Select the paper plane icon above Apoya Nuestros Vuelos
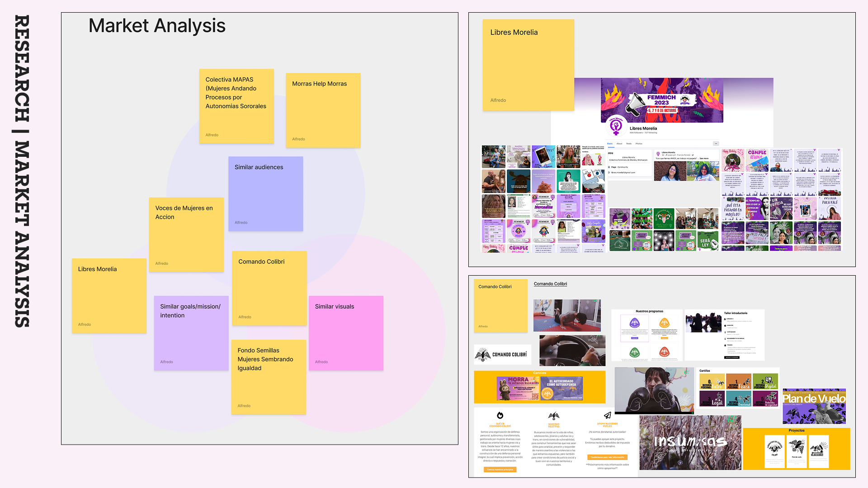Image resolution: width=868 pixels, height=488 pixels. click(x=607, y=415)
